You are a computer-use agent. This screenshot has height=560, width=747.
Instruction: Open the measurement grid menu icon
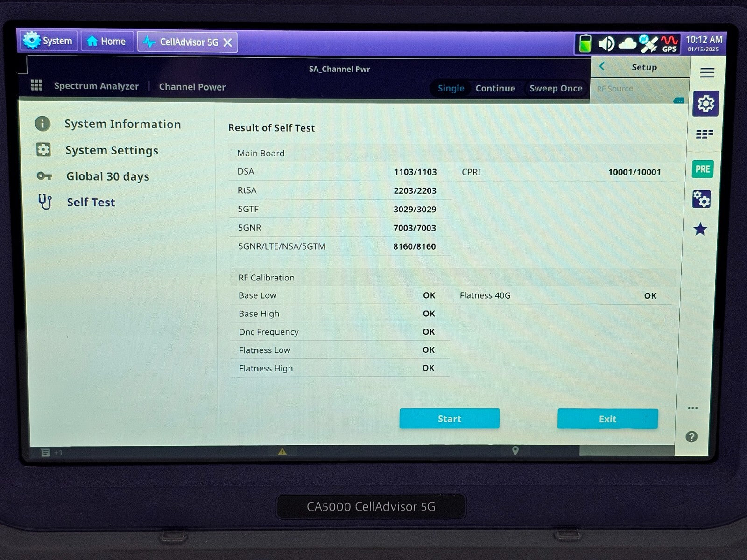click(36, 85)
